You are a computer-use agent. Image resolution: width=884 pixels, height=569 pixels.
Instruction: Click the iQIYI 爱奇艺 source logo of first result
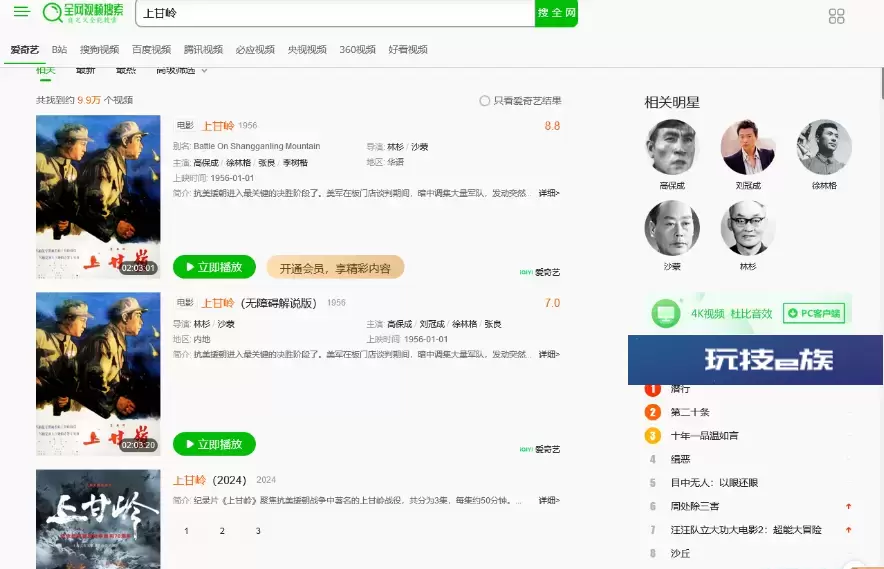(x=540, y=272)
